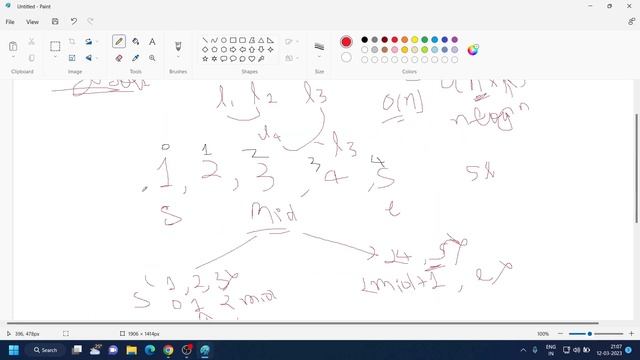The image size is (640, 360).
Task: Click the 100% zoom level text
Action: pos(543,333)
